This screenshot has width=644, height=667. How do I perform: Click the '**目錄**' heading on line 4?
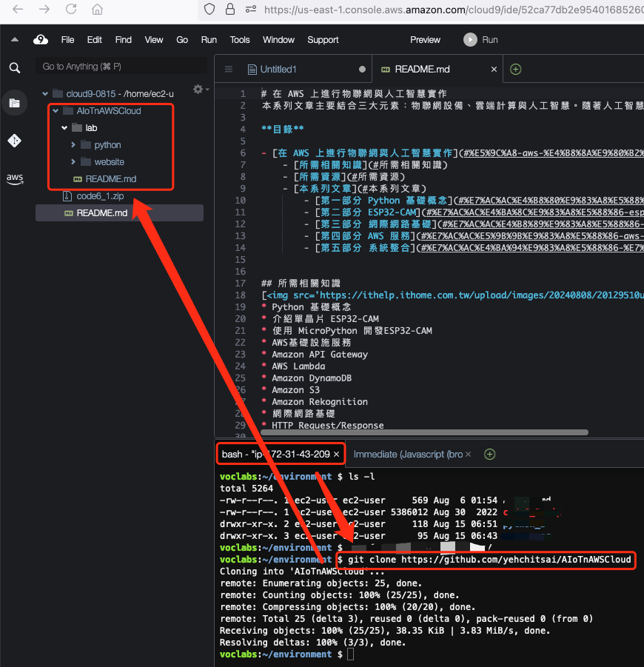(x=283, y=129)
